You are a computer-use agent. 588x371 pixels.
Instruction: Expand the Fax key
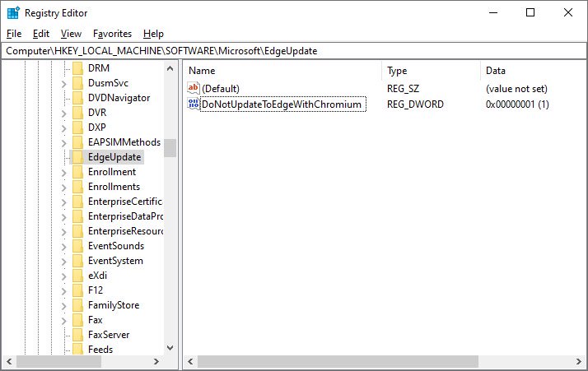63,321
